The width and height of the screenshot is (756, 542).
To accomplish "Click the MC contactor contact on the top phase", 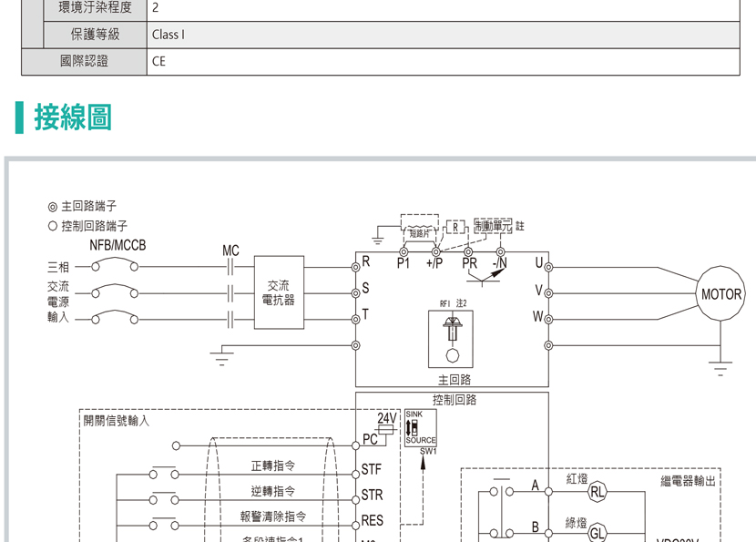I will (230, 267).
